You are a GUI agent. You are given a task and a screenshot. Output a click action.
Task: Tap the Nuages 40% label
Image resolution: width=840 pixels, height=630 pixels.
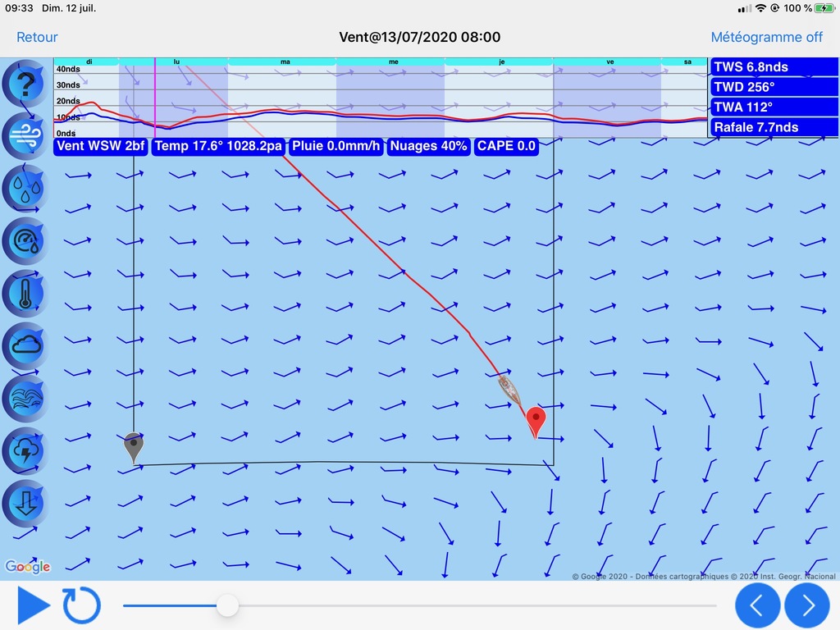pyautogui.click(x=428, y=146)
